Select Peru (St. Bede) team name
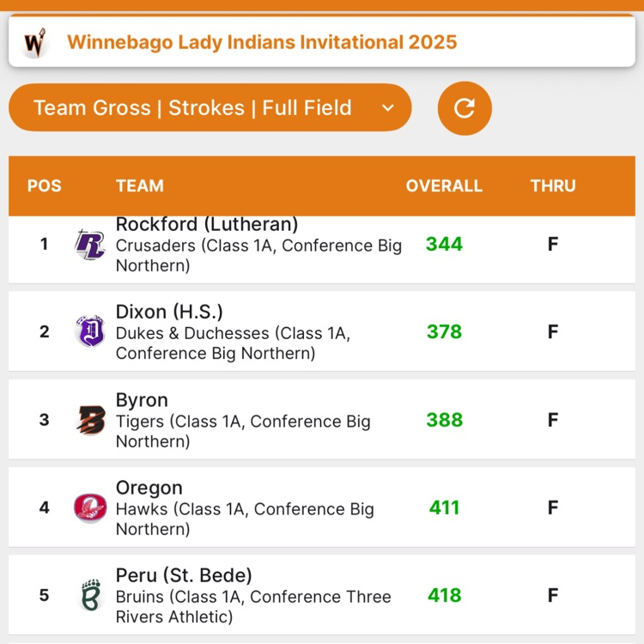This screenshot has width=644, height=644. point(184,575)
